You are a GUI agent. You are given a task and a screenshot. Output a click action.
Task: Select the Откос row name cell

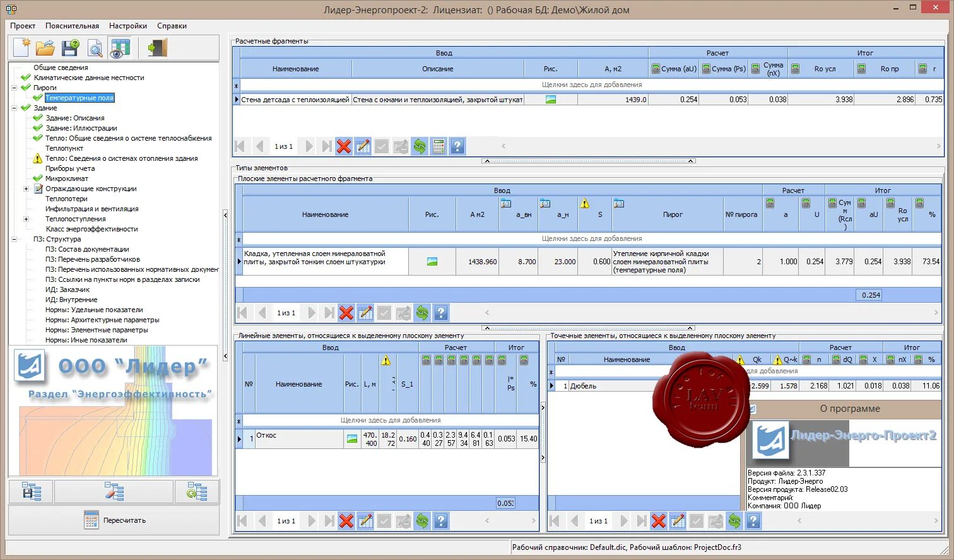tap(299, 439)
